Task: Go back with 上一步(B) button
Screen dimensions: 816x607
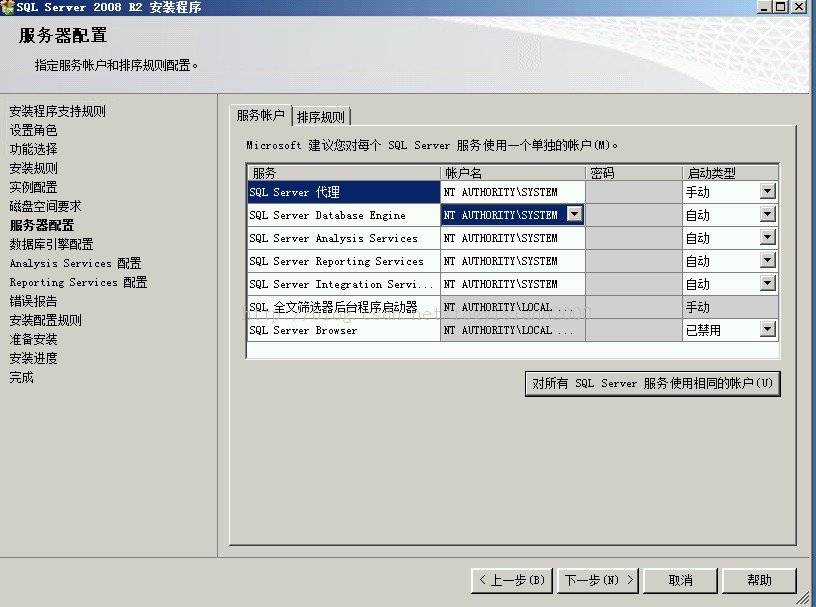Action: tap(512, 580)
